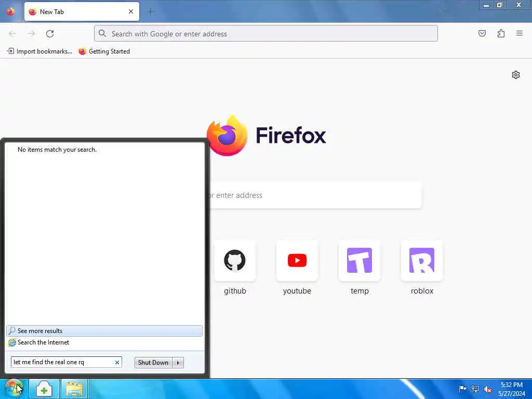Open Windows Explorer from the taskbar
The image size is (532, 399).
74,389
